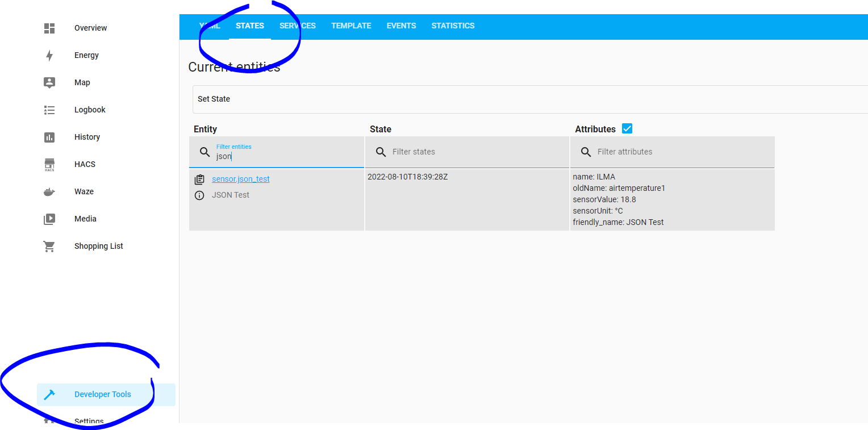Screen dimensions: 868x430
Task: Switch to the SERVICES tab
Action: coord(298,26)
